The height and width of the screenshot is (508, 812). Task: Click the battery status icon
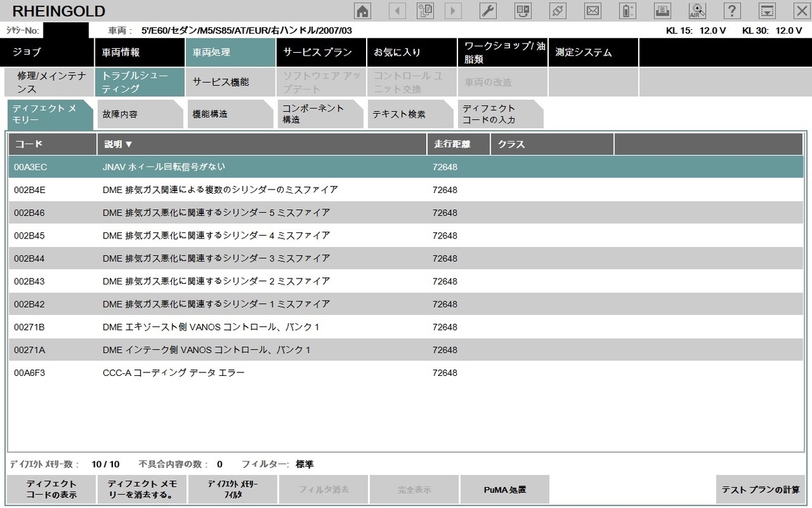tap(628, 10)
